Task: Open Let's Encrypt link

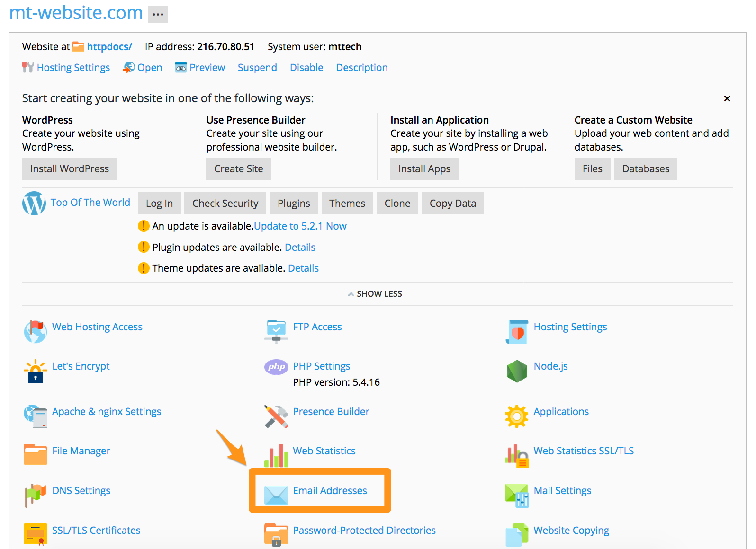Action: pos(81,366)
